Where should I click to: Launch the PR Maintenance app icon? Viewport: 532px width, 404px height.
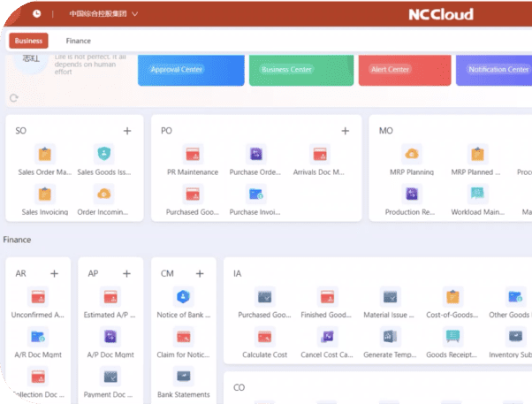(193, 154)
